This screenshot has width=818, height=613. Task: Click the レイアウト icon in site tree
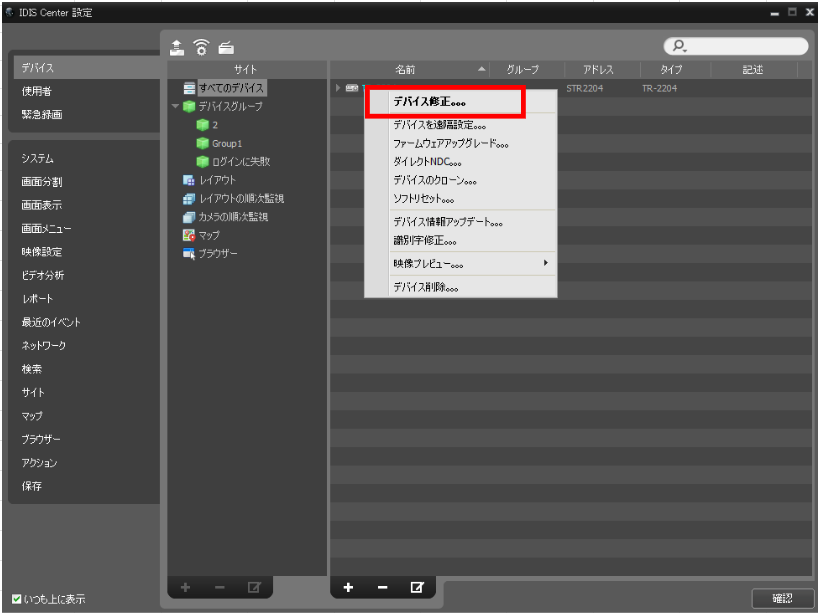(x=189, y=180)
